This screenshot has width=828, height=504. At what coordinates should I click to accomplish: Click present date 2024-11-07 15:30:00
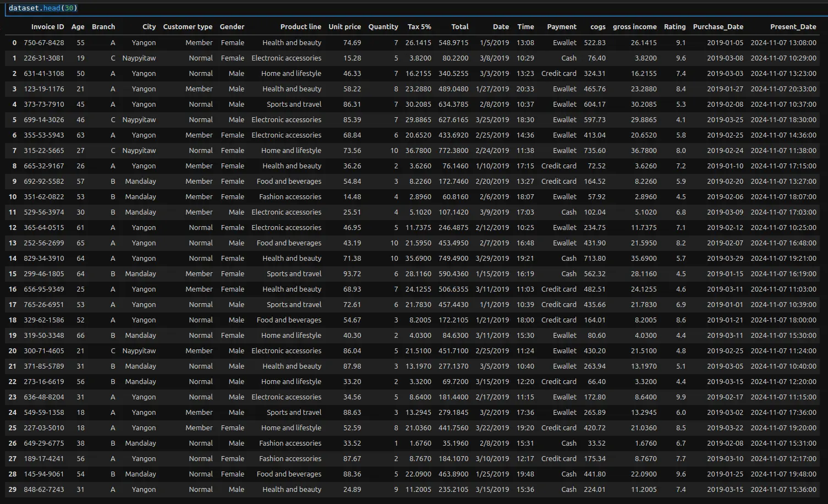pos(783,335)
